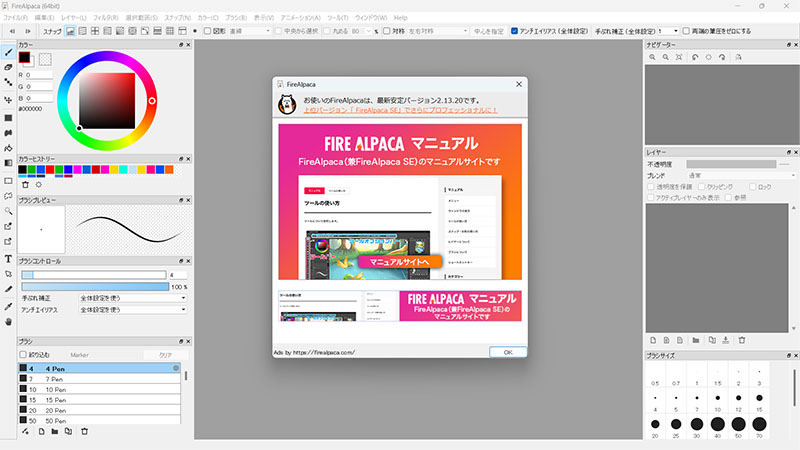
Task: Open the フィルタ(R) menu
Action: pos(106,18)
